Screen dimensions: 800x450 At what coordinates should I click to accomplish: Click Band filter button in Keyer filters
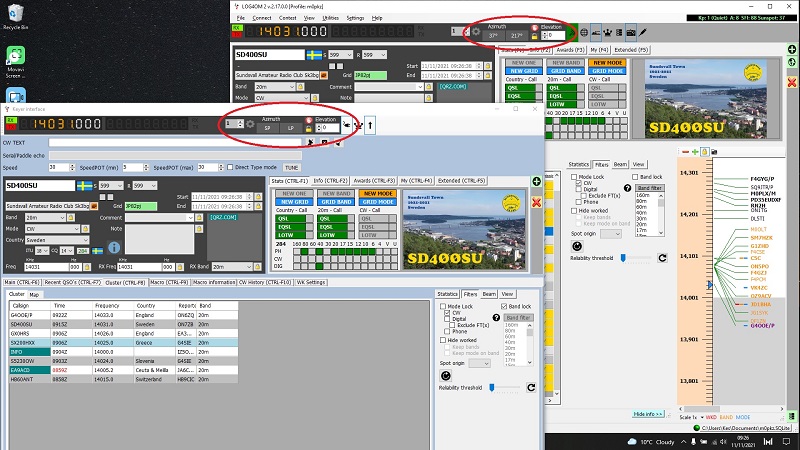[x=518, y=317]
